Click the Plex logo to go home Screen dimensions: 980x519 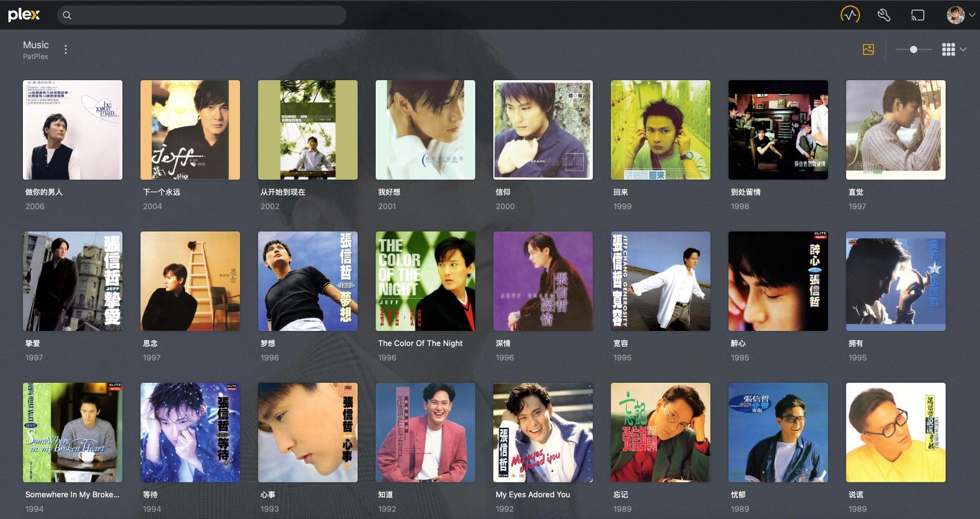[24, 15]
